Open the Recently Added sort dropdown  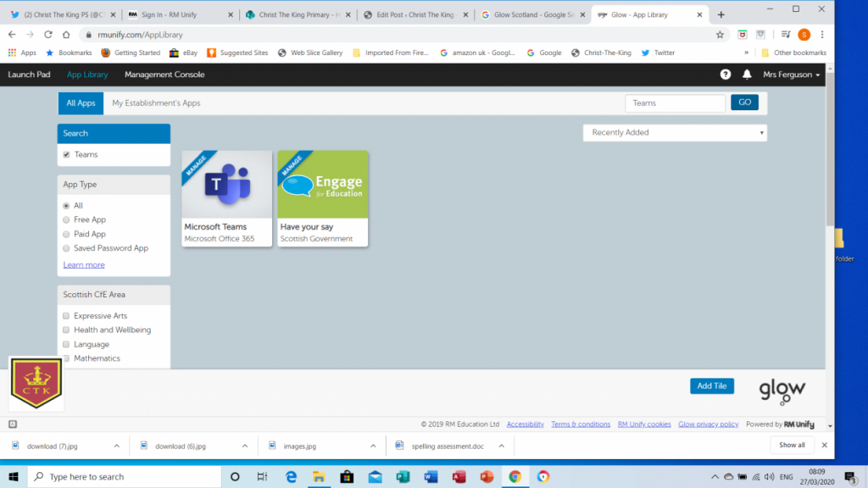point(674,133)
